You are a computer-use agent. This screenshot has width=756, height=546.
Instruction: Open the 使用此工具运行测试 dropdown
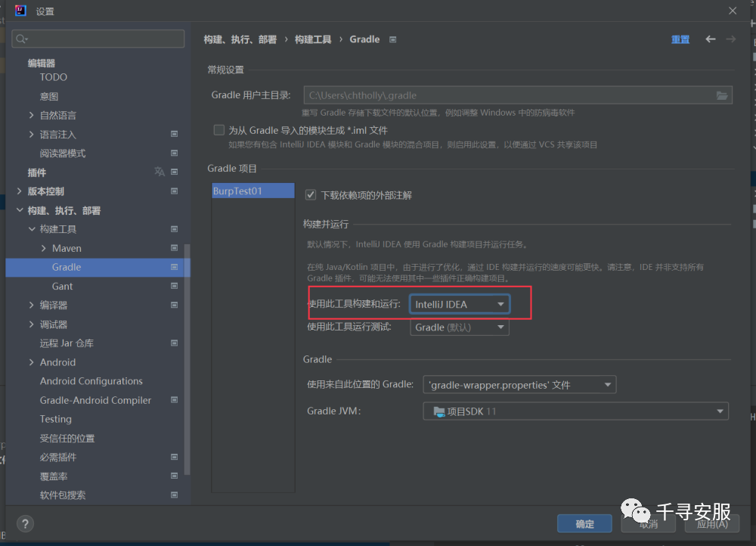tap(460, 327)
